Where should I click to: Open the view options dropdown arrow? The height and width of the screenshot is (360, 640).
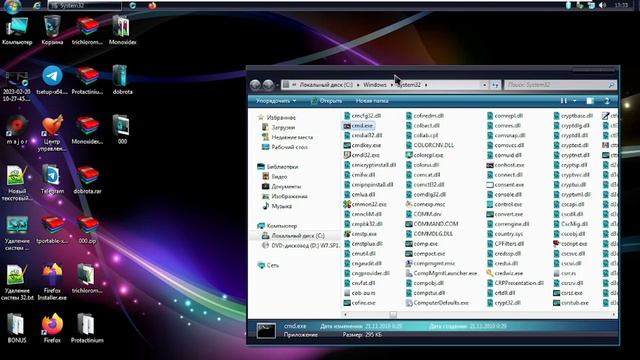tap(575, 101)
